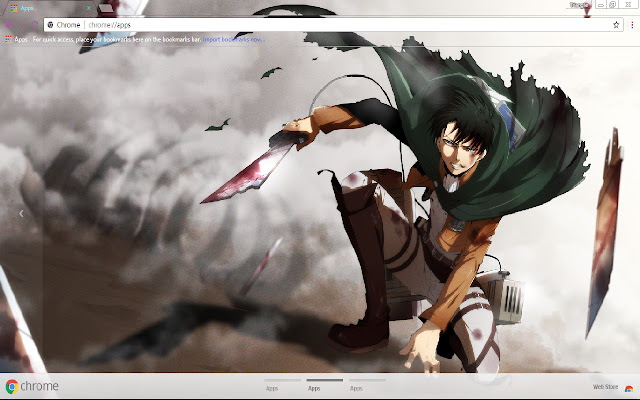Viewport: 640px width, 400px height.
Task: Click the site info icon before Chrome label
Action: [x=51, y=25]
